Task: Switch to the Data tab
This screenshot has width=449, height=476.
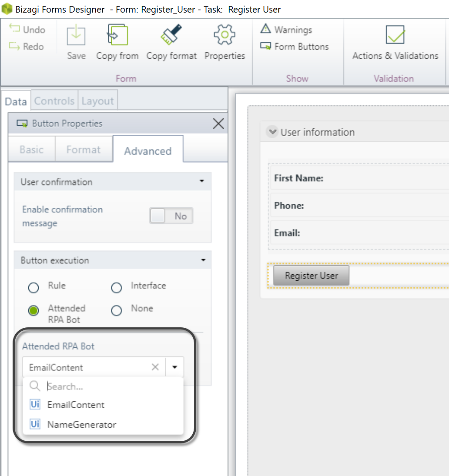Action: coord(16,101)
